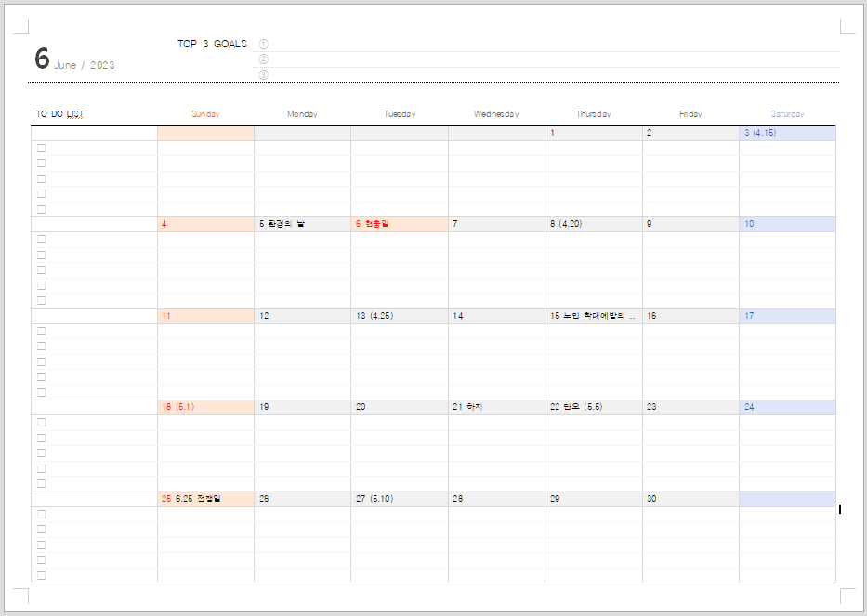The width and height of the screenshot is (867, 616).
Task: Click the Saturday date cell 24
Action: pyautogui.click(x=787, y=408)
